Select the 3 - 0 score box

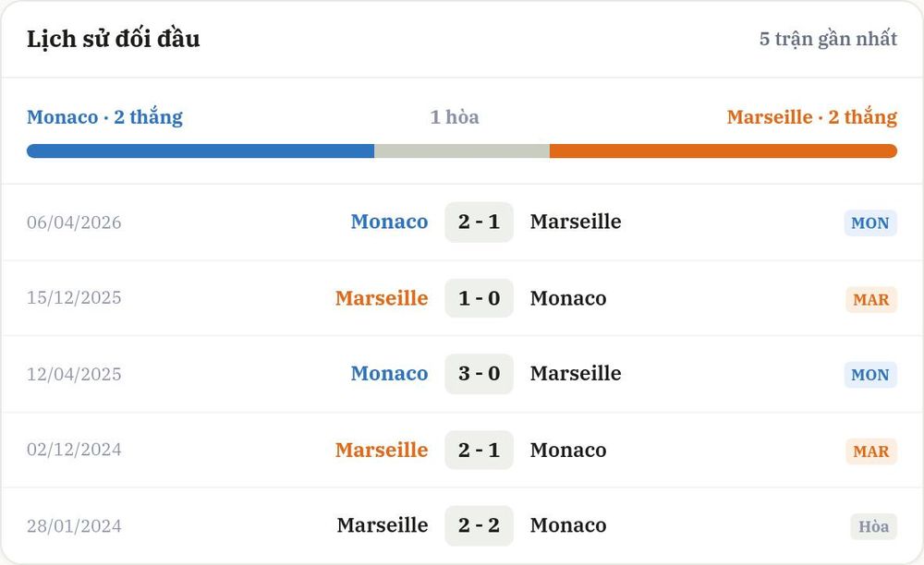click(479, 374)
